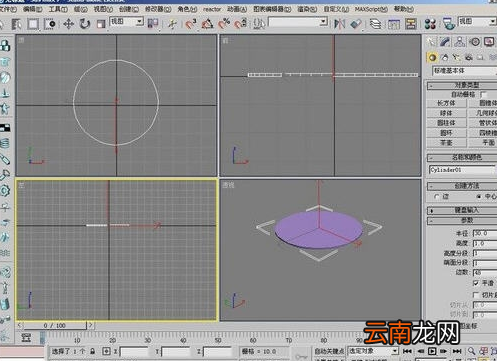Viewport: 497px width, 361px height.
Task: Click the time slider showing 0 / 100
Action: click(55, 325)
